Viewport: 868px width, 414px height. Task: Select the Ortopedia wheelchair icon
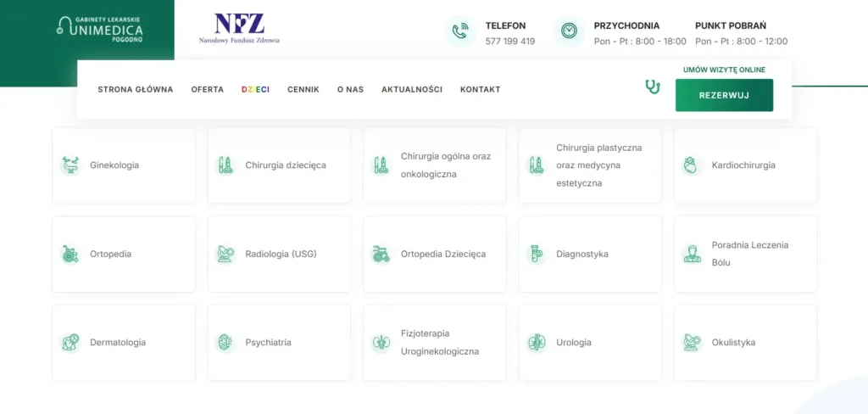[70, 254]
